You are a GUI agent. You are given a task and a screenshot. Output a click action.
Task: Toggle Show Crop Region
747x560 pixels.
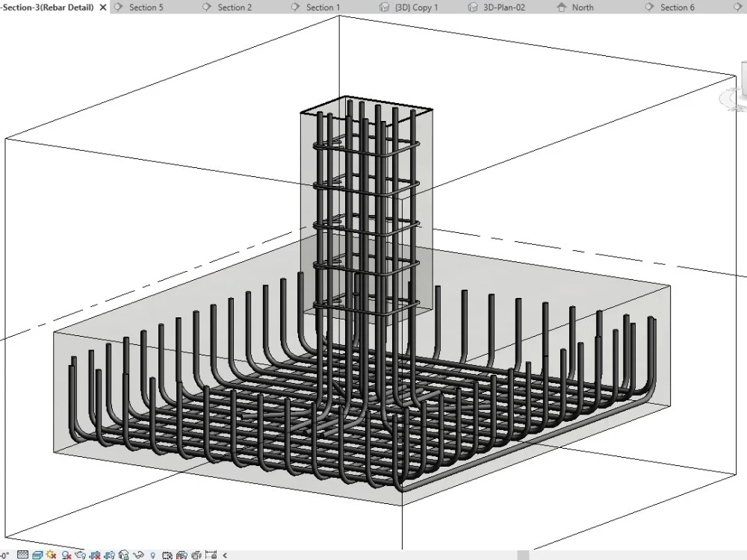click(111, 554)
